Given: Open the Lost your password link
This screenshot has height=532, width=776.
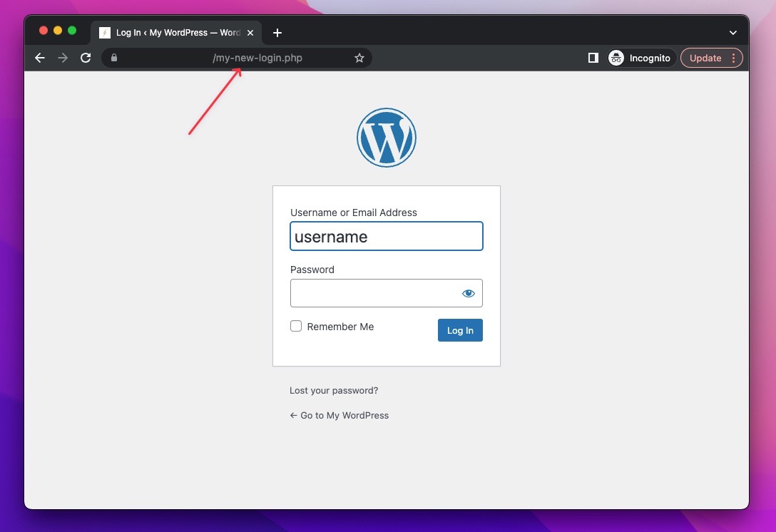Looking at the screenshot, I should [334, 390].
